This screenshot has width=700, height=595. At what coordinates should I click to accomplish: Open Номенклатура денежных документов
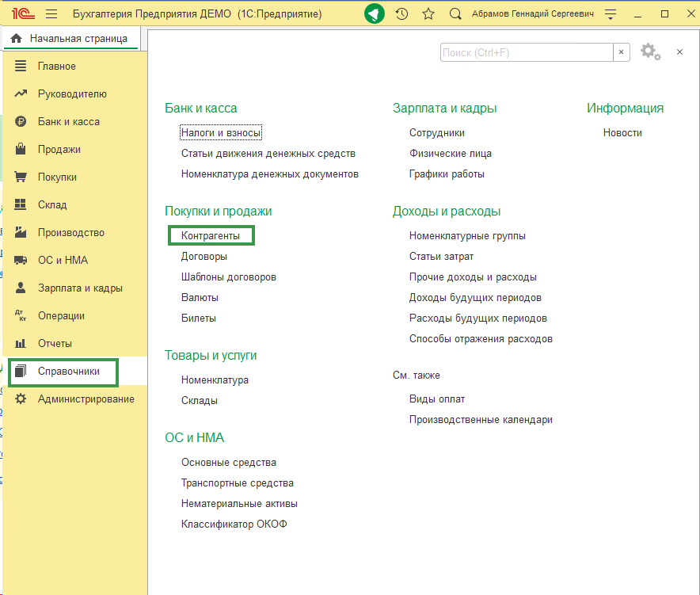tap(270, 174)
